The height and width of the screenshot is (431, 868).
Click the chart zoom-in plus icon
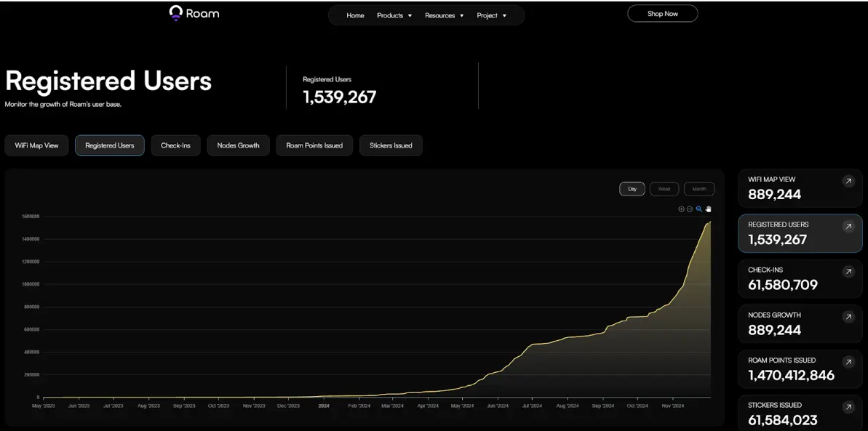pos(682,209)
